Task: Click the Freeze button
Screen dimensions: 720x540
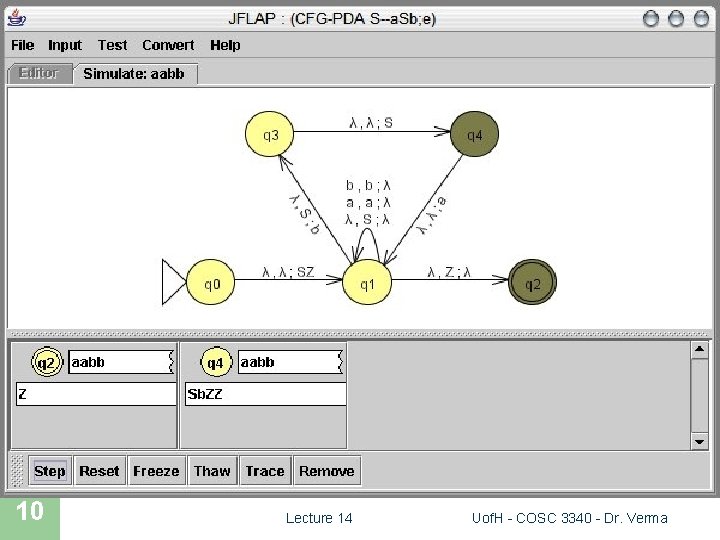Action: pyautogui.click(x=156, y=471)
